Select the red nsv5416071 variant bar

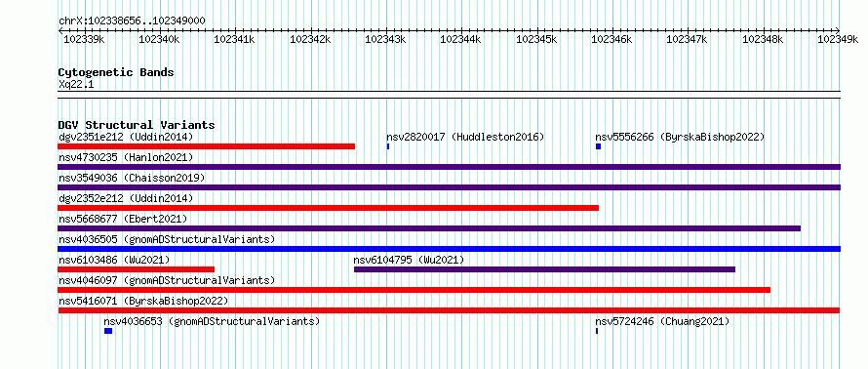point(449,310)
